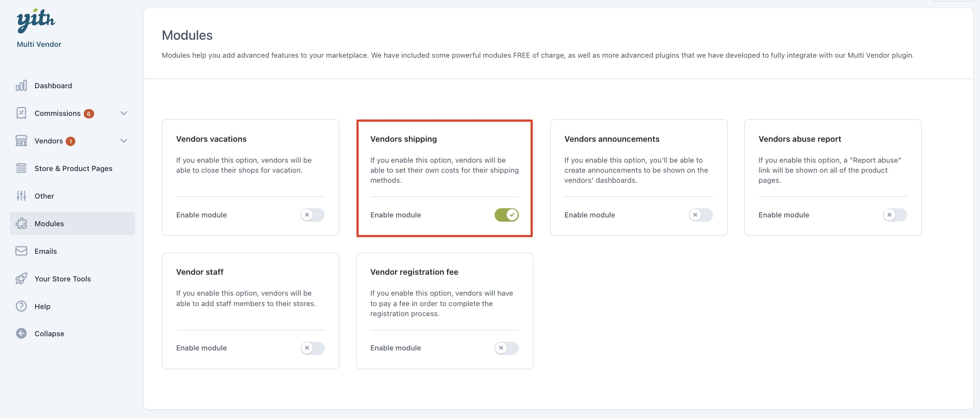Click the Modules puzzle piece icon
This screenshot has height=419, width=980.
pyautogui.click(x=21, y=224)
